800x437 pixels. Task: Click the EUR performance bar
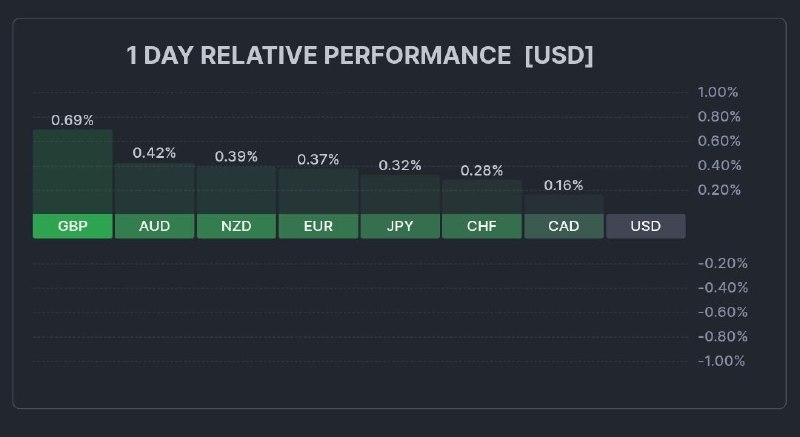(x=318, y=191)
